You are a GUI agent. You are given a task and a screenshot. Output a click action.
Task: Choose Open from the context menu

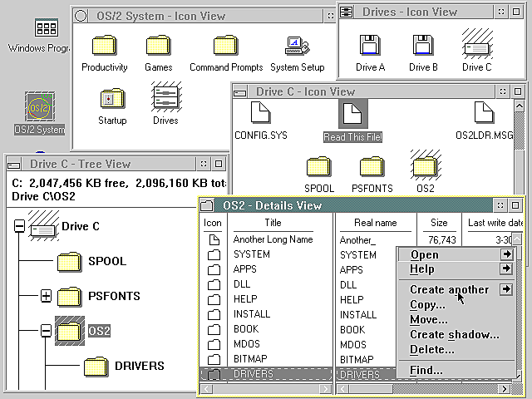(425, 254)
